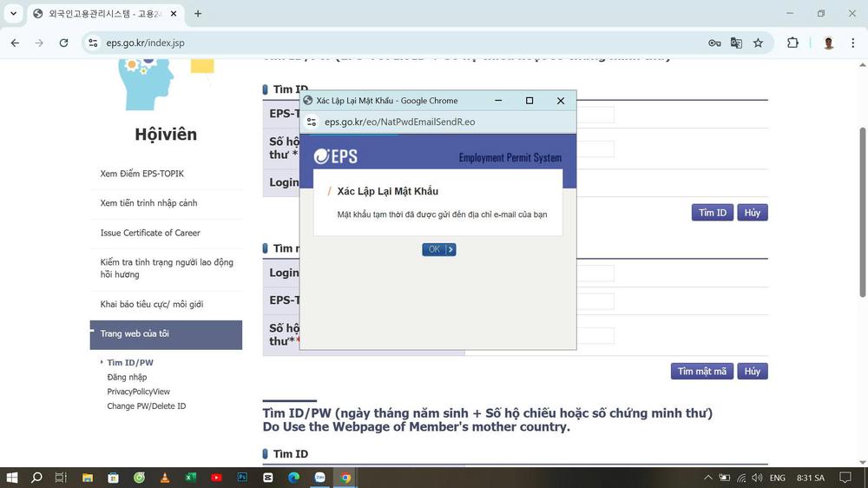The width and height of the screenshot is (868, 488).
Task: Click Hủy next to Tìm ID
Action: 753,213
